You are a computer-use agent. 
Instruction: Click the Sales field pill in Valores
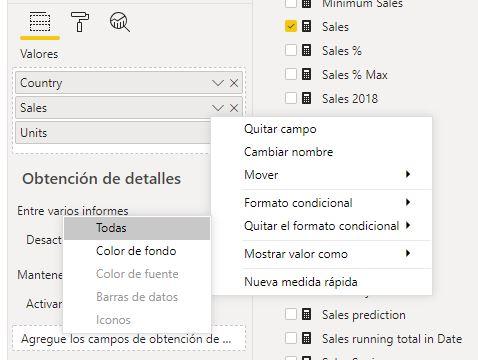pos(129,108)
